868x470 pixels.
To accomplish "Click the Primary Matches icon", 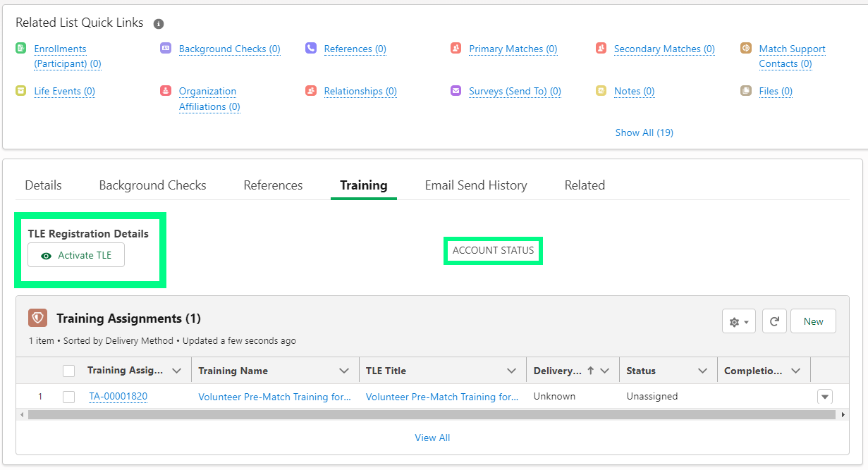I will tap(456, 49).
